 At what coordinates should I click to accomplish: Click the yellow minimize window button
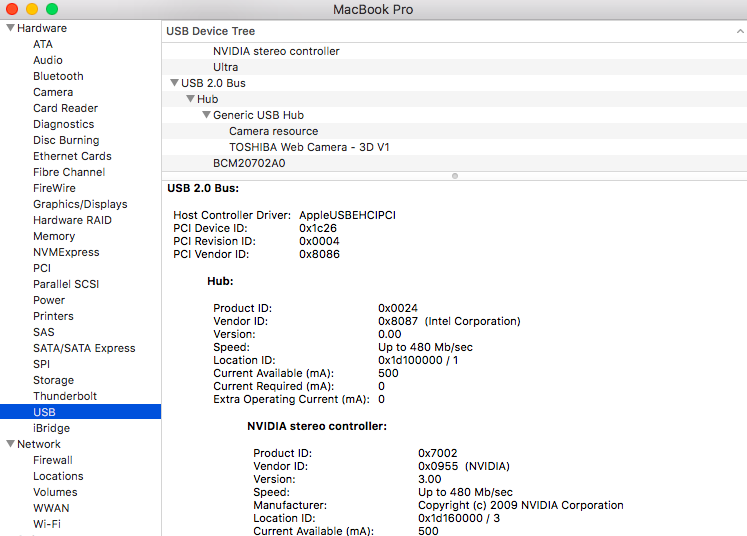(x=32, y=9)
